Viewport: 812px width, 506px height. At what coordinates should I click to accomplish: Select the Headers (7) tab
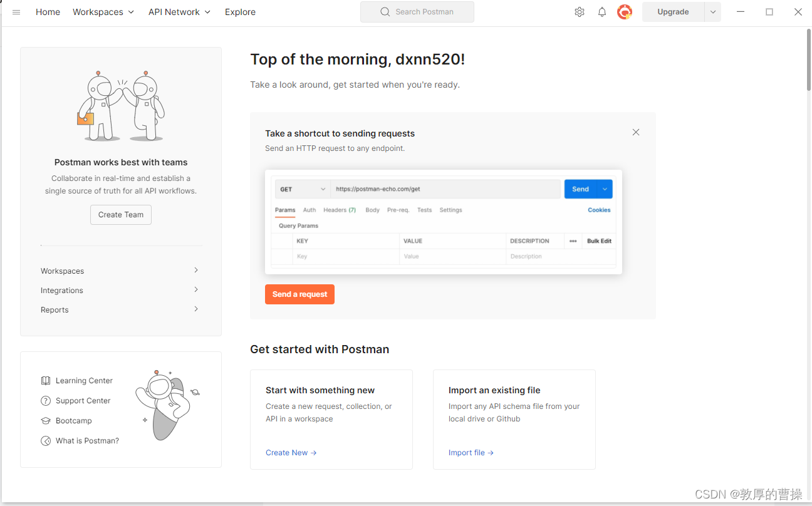pyautogui.click(x=340, y=210)
